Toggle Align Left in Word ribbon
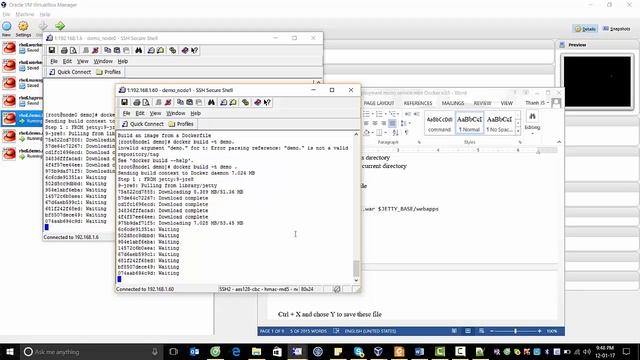The width and height of the screenshot is (640, 360). point(366,123)
